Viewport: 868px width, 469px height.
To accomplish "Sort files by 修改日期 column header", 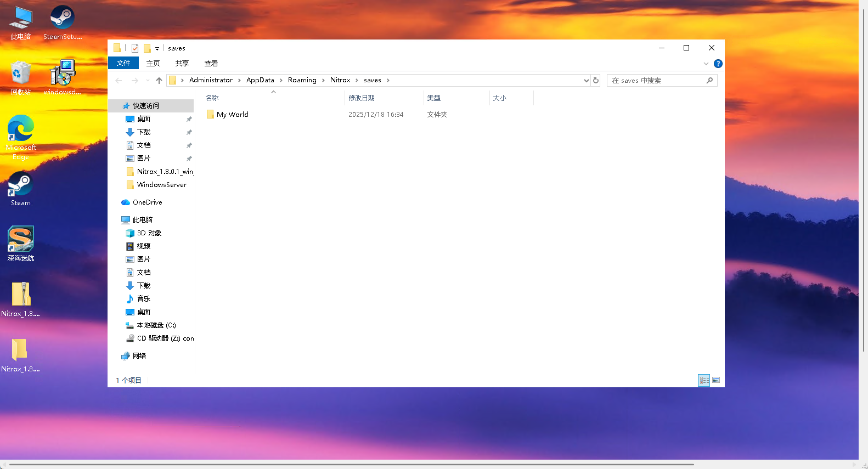I will click(362, 98).
